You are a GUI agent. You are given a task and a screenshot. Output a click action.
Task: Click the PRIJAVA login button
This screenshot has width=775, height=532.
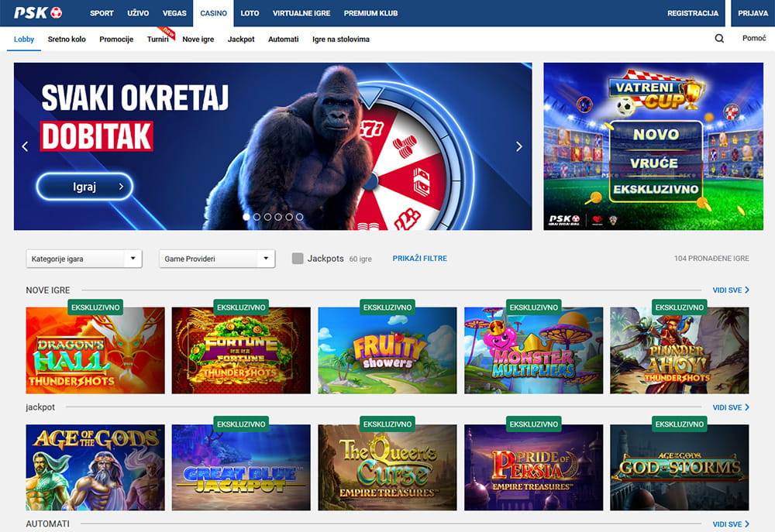pos(753,13)
